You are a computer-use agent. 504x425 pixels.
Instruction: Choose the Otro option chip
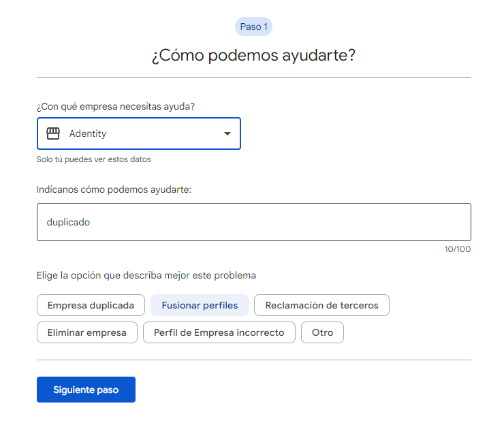pos(322,332)
